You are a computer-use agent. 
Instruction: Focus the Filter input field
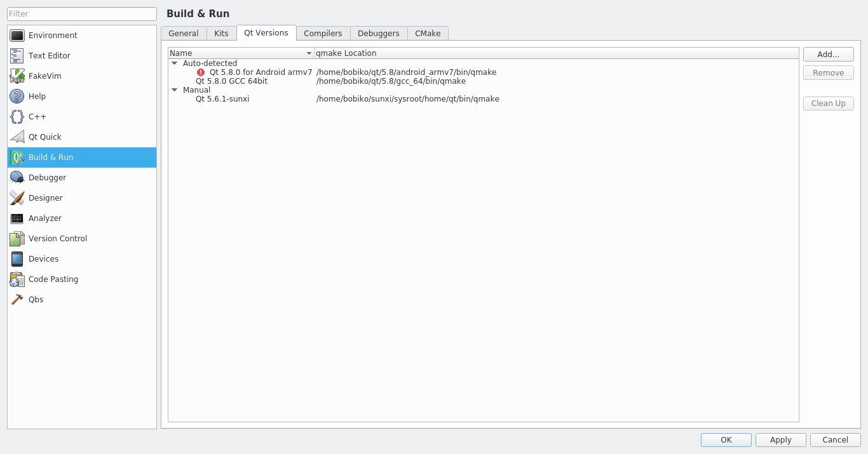click(x=82, y=14)
